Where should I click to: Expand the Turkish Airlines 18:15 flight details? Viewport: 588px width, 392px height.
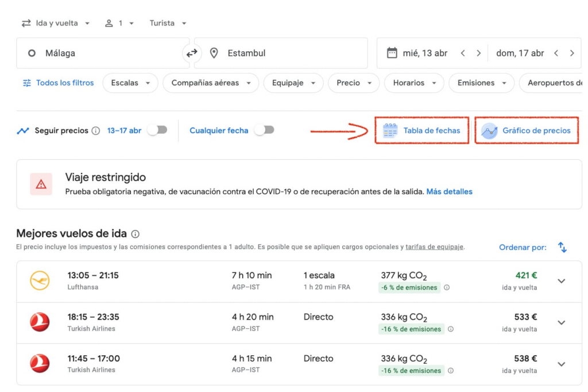(x=562, y=322)
